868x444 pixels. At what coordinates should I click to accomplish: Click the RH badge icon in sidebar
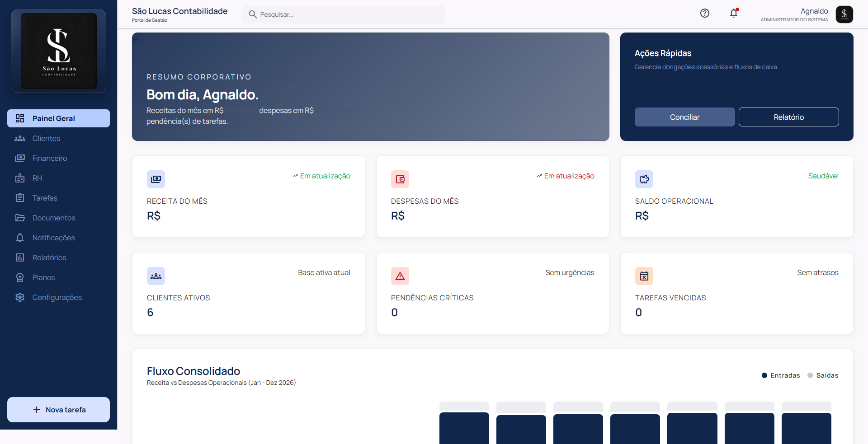pyautogui.click(x=20, y=178)
